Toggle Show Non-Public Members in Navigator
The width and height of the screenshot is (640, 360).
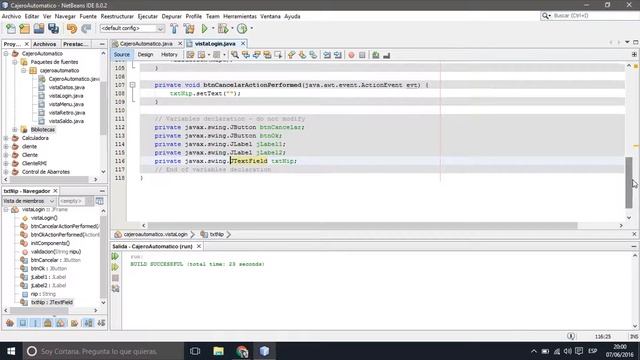coord(48,323)
